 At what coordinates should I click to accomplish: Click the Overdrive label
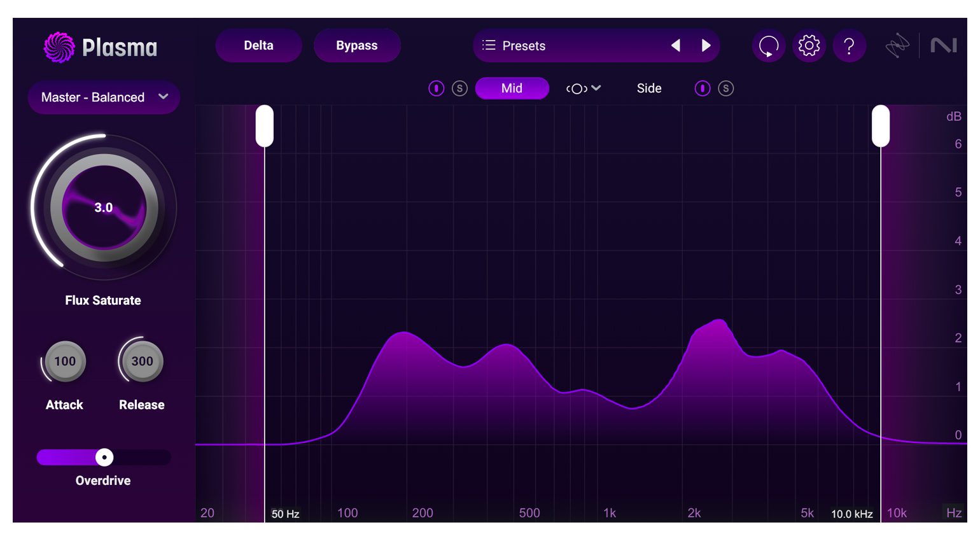(103, 481)
